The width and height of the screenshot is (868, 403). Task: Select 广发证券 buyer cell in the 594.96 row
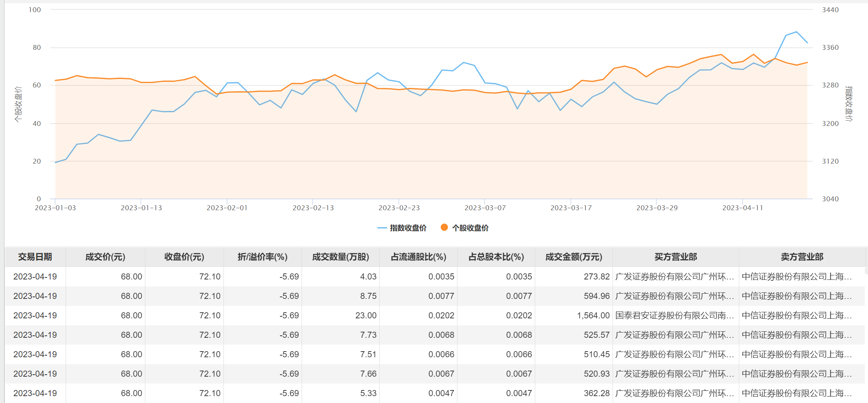tap(675, 296)
